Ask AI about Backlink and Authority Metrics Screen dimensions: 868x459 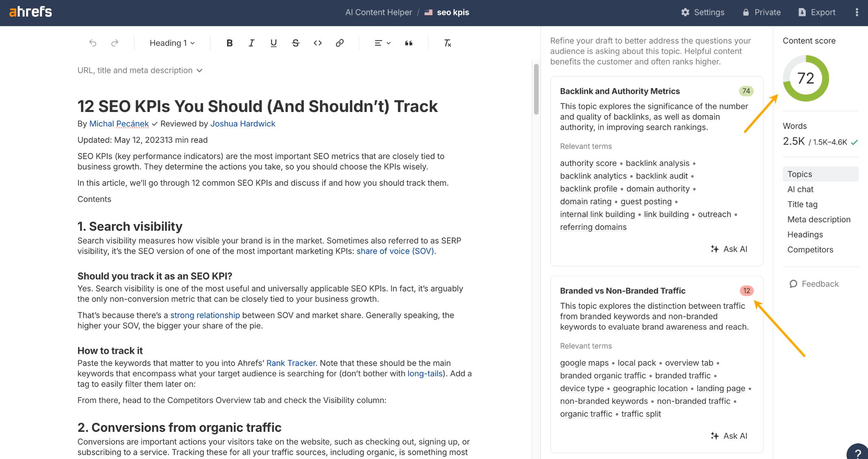tap(729, 249)
